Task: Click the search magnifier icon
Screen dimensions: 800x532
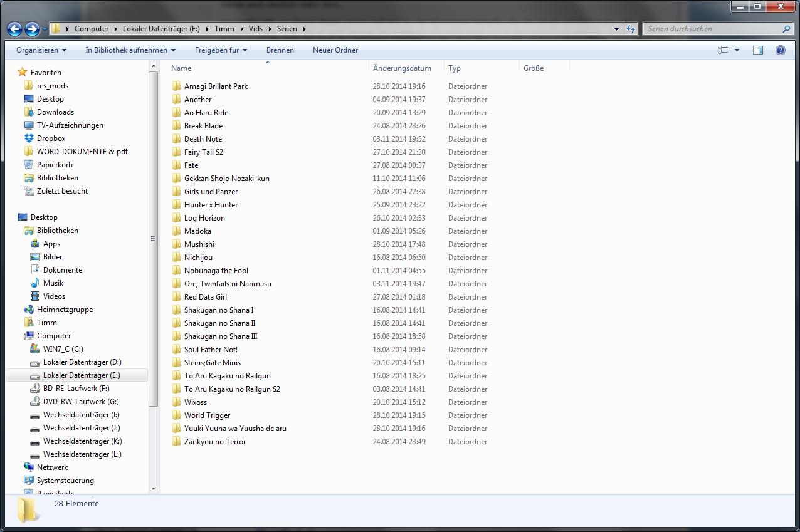Action: click(786, 29)
